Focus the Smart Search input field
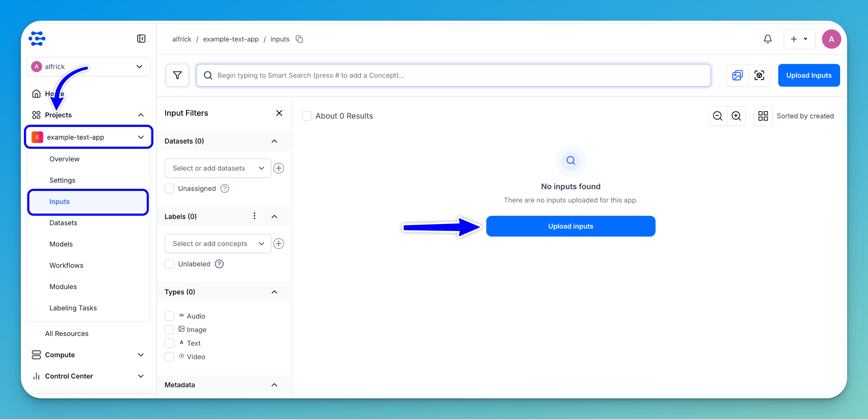The height and width of the screenshot is (419, 868). pos(458,75)
